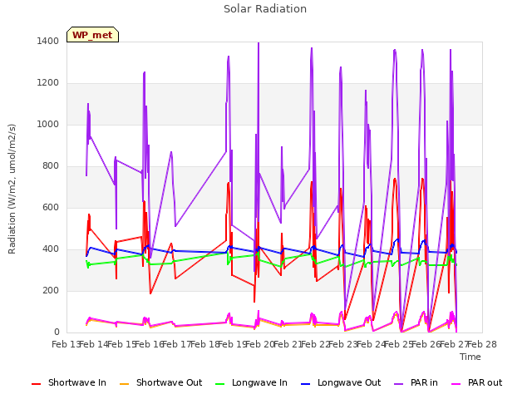Select the Solar Radiation chart title

(x=265, y=9)
